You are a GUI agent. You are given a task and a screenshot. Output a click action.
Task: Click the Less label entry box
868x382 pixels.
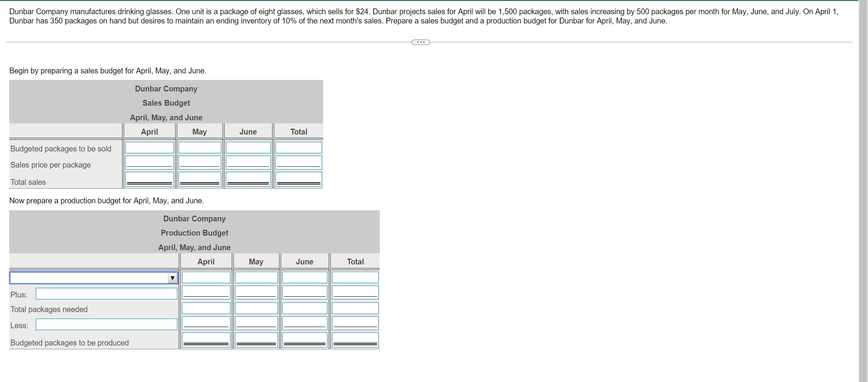click(106, 324)
